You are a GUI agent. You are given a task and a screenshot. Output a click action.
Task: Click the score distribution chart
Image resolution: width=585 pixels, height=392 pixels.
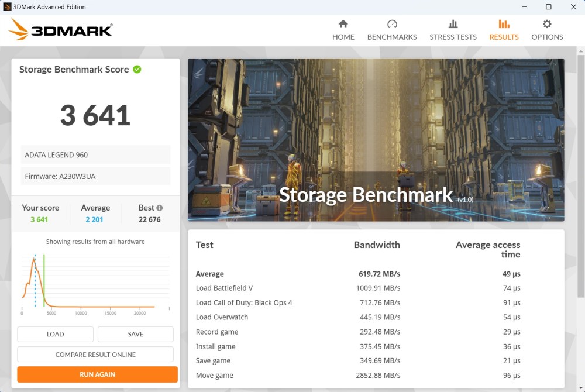click(95, 281)
